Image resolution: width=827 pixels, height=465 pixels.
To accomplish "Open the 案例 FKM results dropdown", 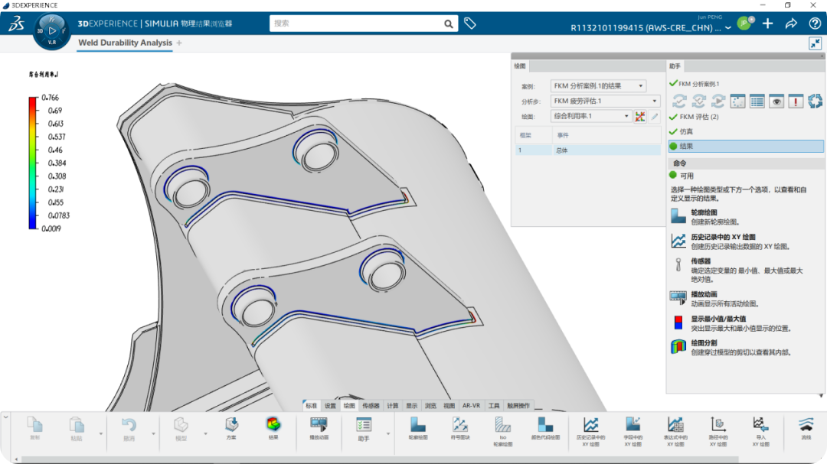I will (x=598, y=86).
